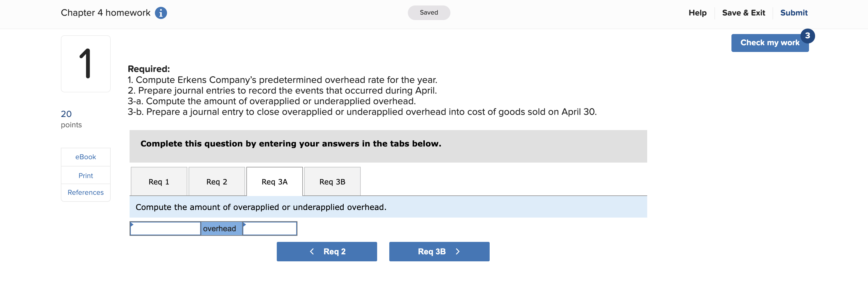
Task: Click the right chevron on the Req 3B navigation button
Action: [457, 251]
